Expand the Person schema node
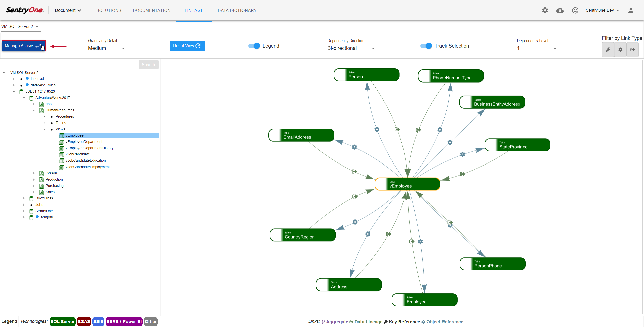The image size is (644, 327). [x=34, y=173]
